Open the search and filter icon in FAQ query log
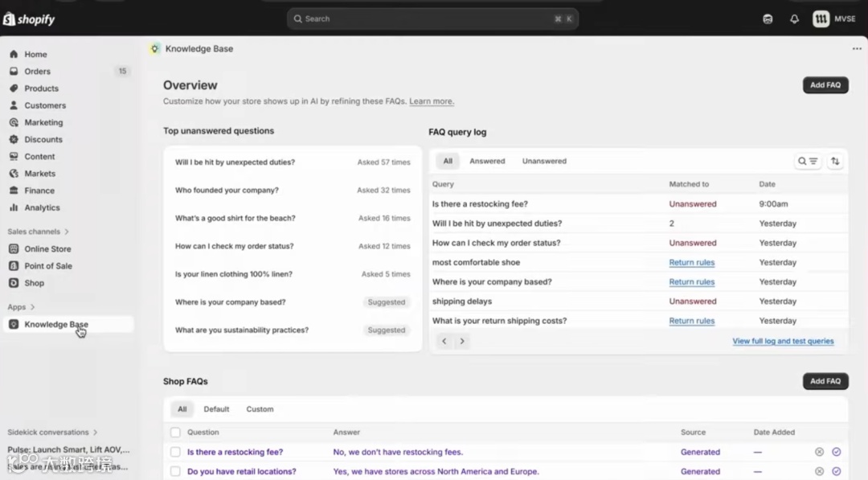The width and height of the screenshot is (868, 480). point(807,161)
